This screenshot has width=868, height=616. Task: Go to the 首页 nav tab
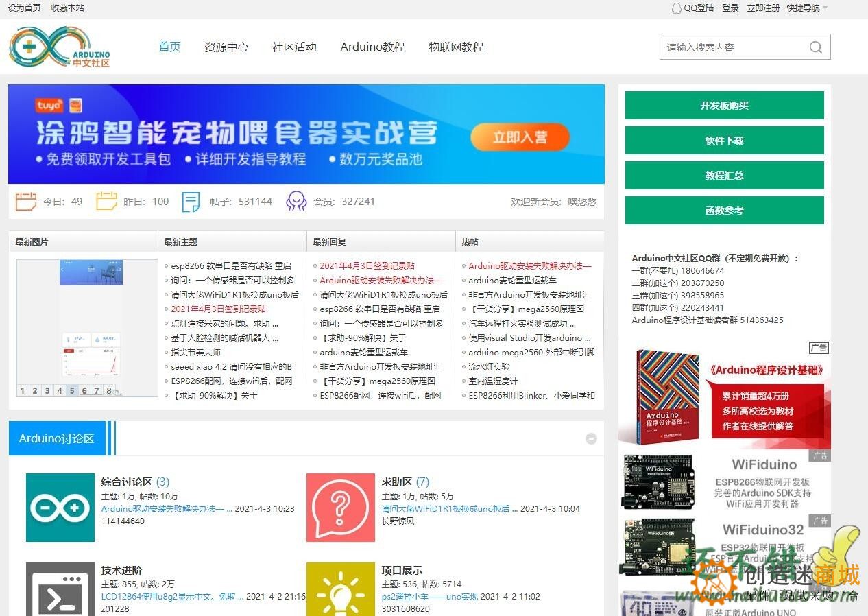click(169, 47)
